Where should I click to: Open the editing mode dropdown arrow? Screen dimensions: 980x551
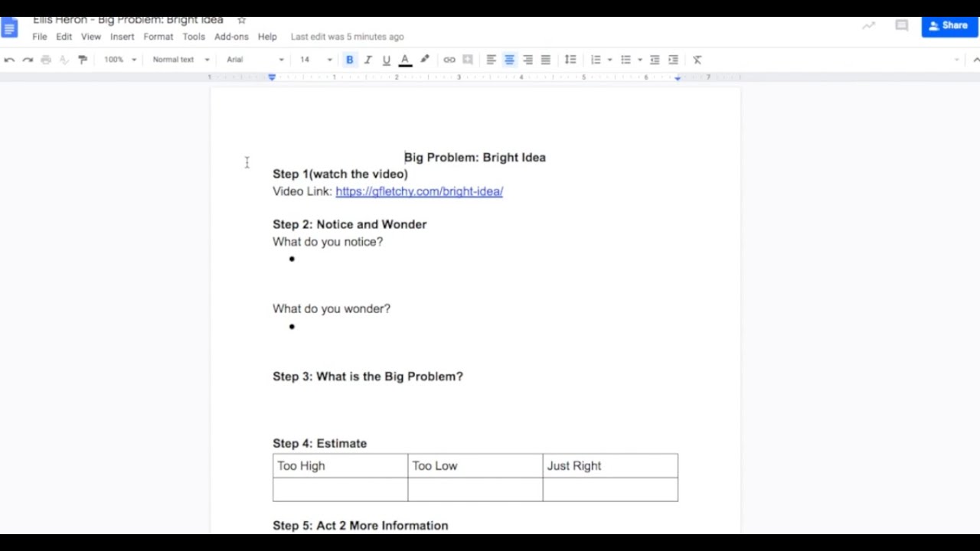[957, 60]
